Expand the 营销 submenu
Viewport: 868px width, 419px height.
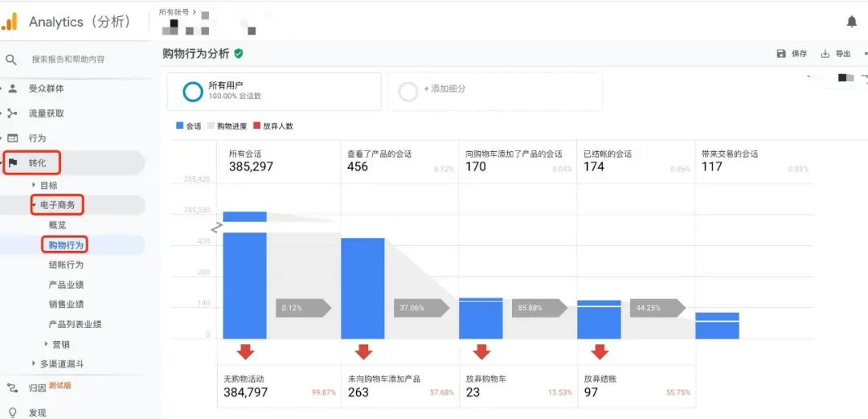(47, 344)
